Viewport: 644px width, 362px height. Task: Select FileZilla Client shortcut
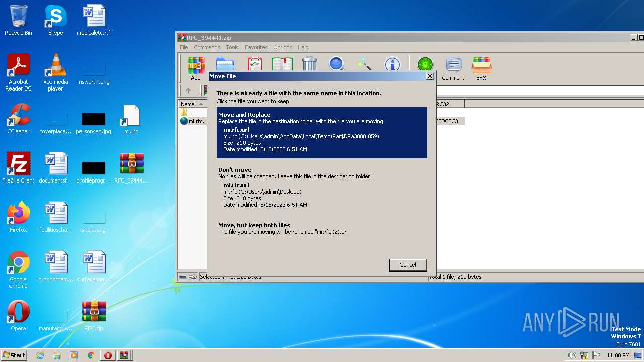(18, 168)
